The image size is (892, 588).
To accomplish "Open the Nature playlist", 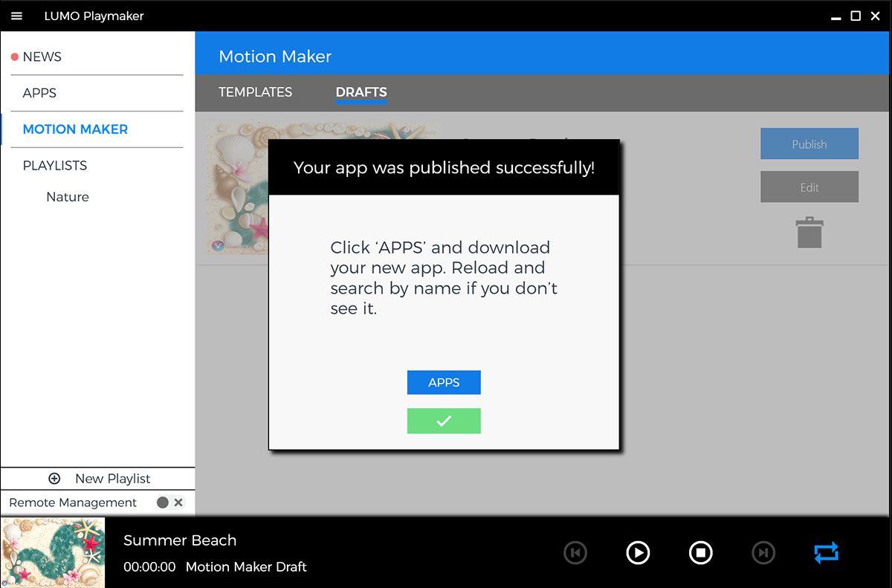I will 68,197.
